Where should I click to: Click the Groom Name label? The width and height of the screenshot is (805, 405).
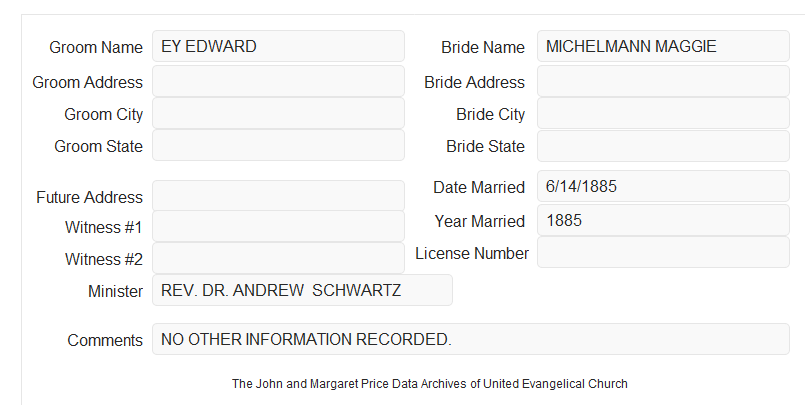pyautogui.click(x=96, y=47)
